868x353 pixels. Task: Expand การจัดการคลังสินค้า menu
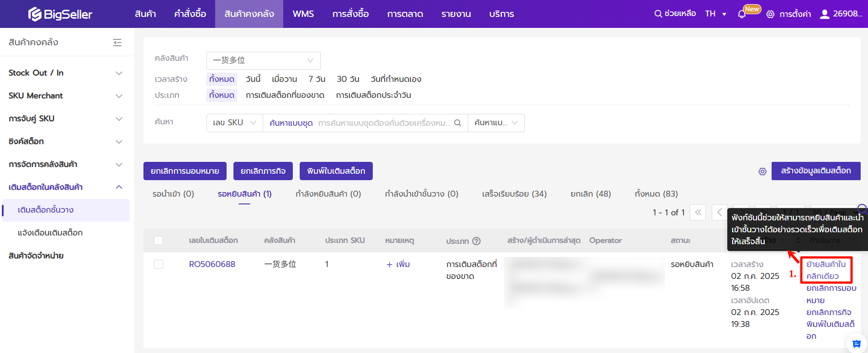coord(66,165)
